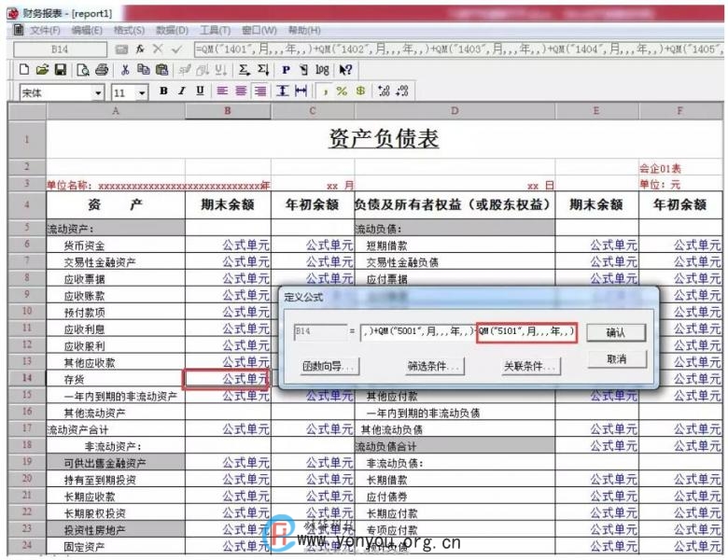The height and width of the screenshot is (560, 728).
Task: Select column D header
Action: click(x=455, y=111)
